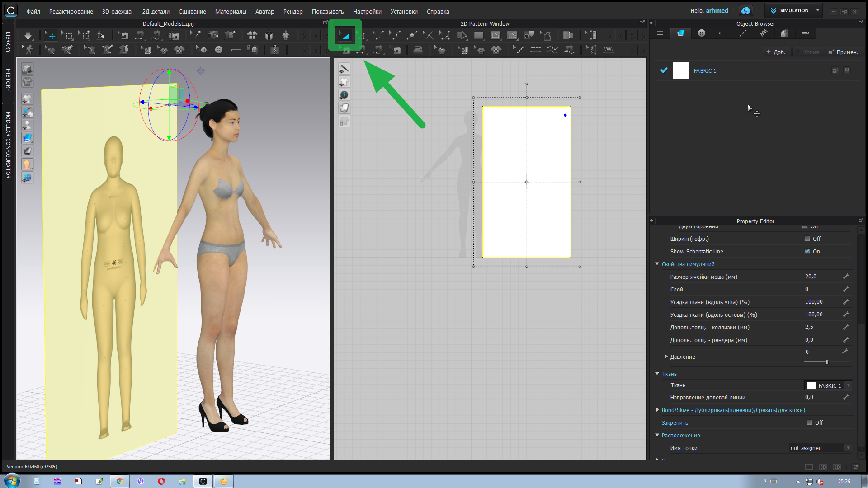Select the Button tool in the 3D toolbar
Screen dimensions: 868x488
(219, 50)
